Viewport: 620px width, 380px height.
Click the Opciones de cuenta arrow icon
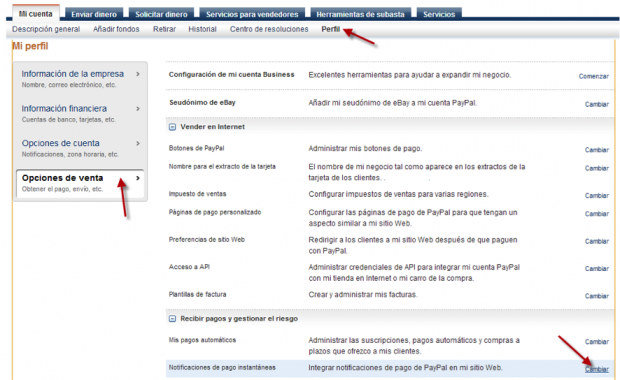pos(138,144)
